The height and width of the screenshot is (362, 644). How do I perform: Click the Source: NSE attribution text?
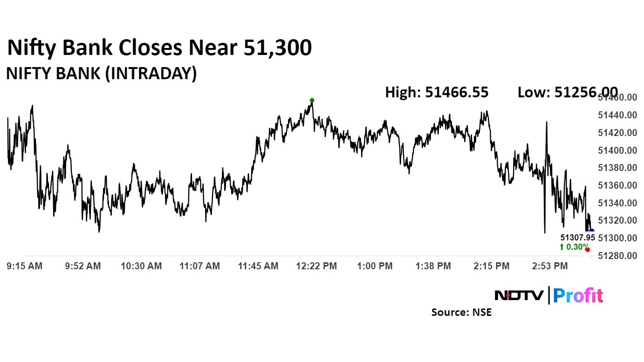click(x=461, y=312)
